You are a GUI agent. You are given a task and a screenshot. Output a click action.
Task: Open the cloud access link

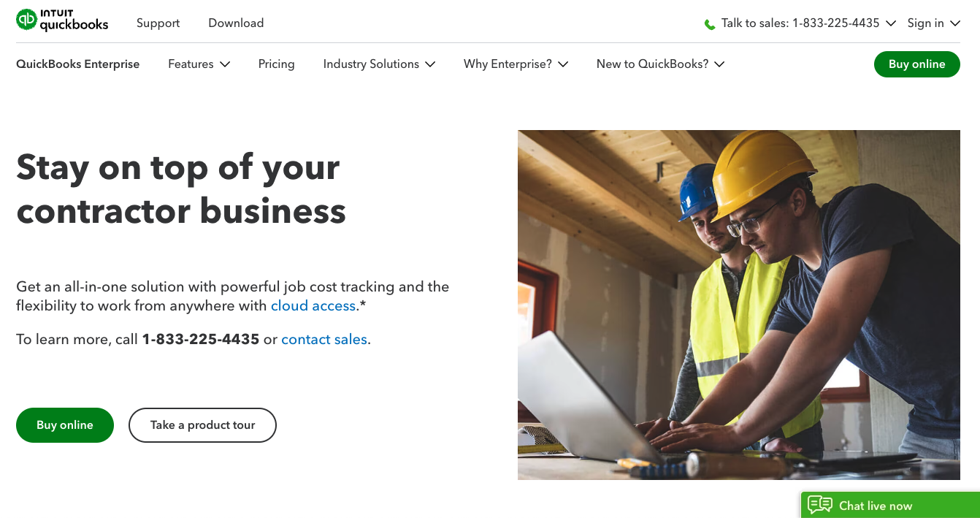[313, 305]
